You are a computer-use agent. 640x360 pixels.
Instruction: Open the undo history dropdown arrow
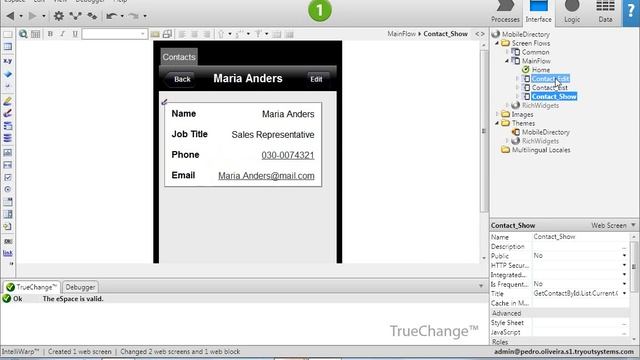pyautogui.click(x=122, y=16)
